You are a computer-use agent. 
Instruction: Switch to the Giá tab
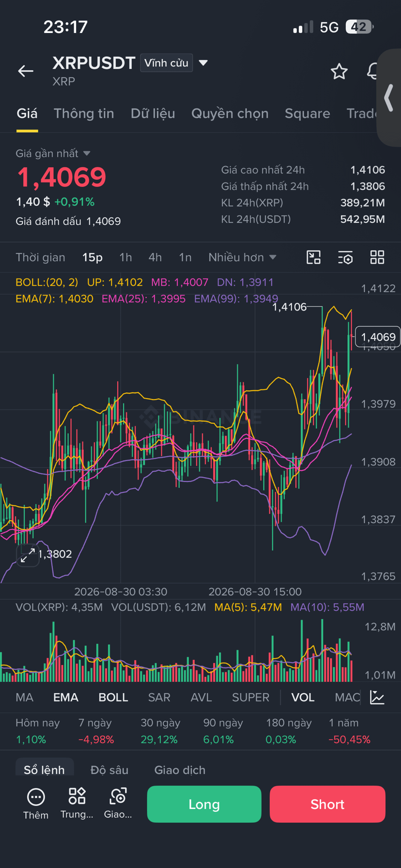point(27,113)
